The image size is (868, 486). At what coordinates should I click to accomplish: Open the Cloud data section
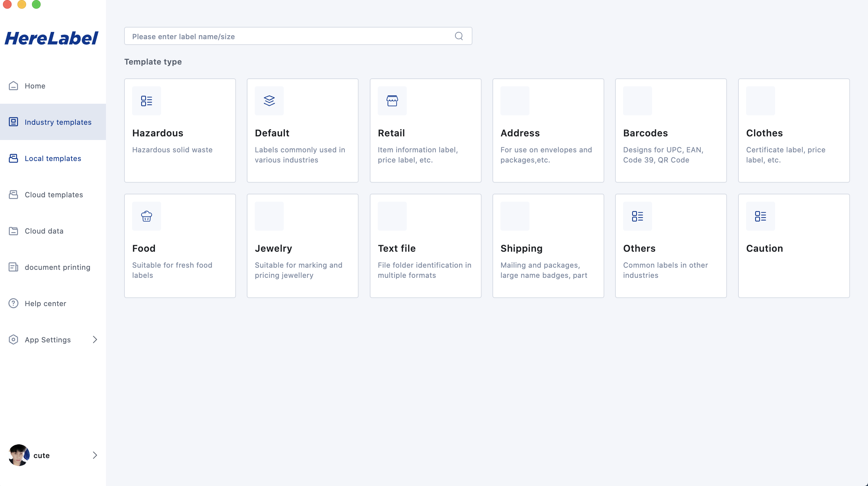pos(44,231)
